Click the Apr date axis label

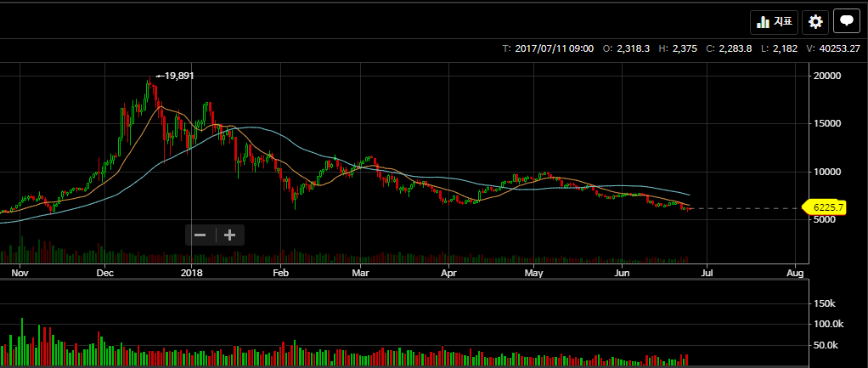coord(448,273)
